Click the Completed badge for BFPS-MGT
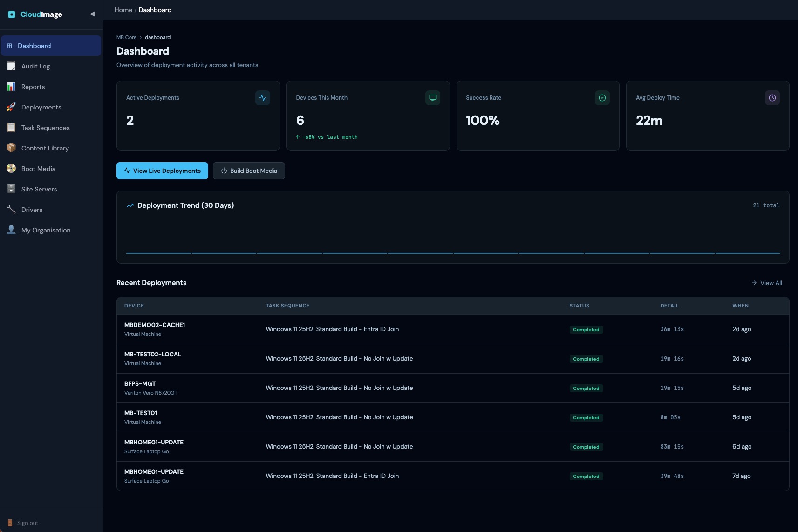 tap(586, 388)
